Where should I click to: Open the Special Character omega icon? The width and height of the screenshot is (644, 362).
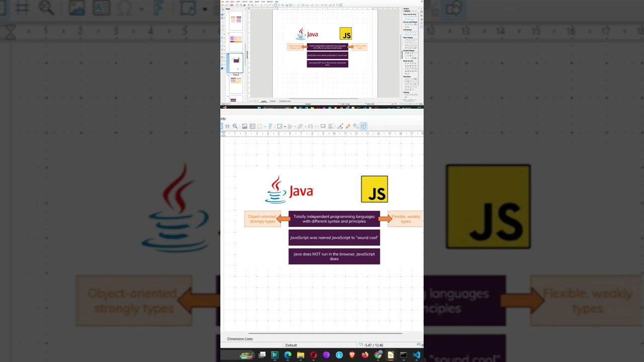260,126
